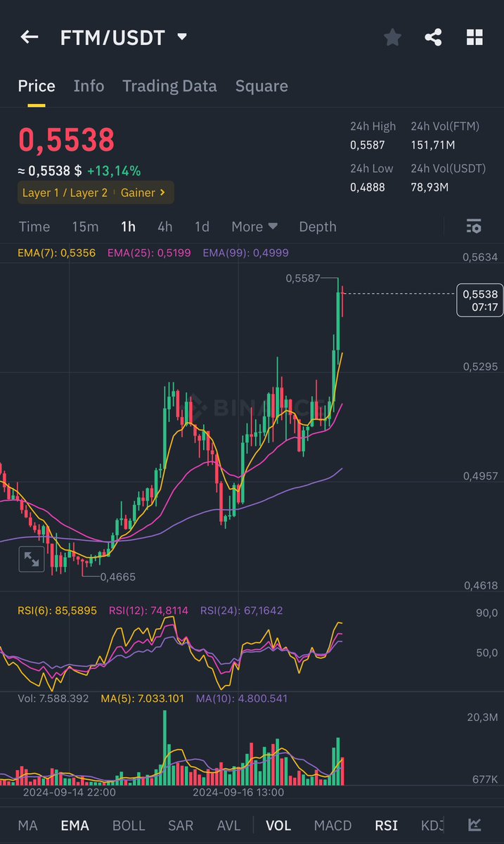Toggle the KDJ sub-indicator
This screenshot has height=844, width=504.
click(432, 826)
